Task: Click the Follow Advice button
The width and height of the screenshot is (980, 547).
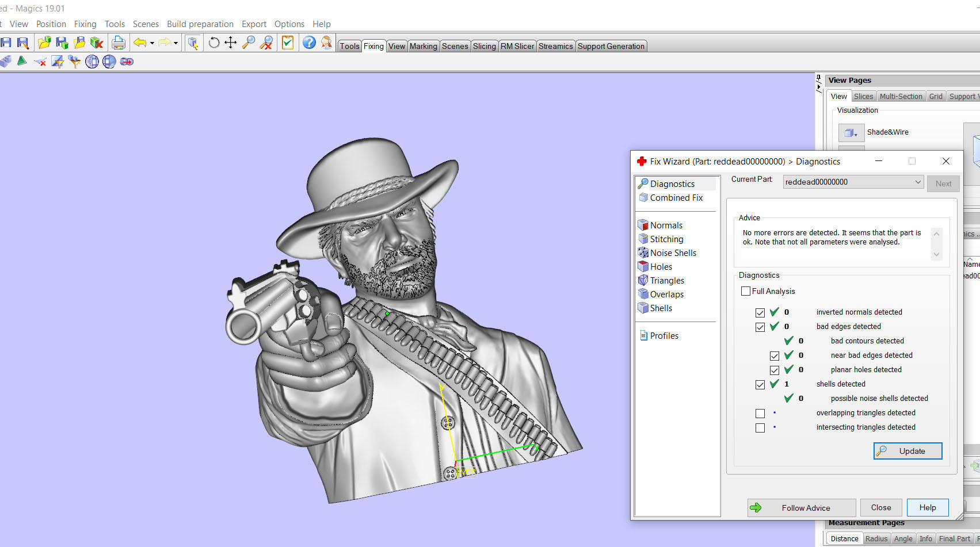Action: pos(802,507)
